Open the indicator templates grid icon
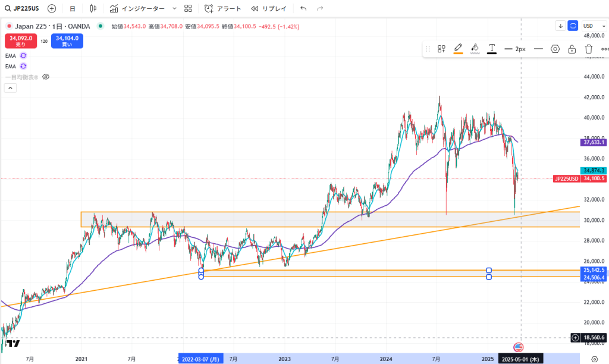Image resolution: width=609 pixels, height=364 pixels. pos(188,8)
